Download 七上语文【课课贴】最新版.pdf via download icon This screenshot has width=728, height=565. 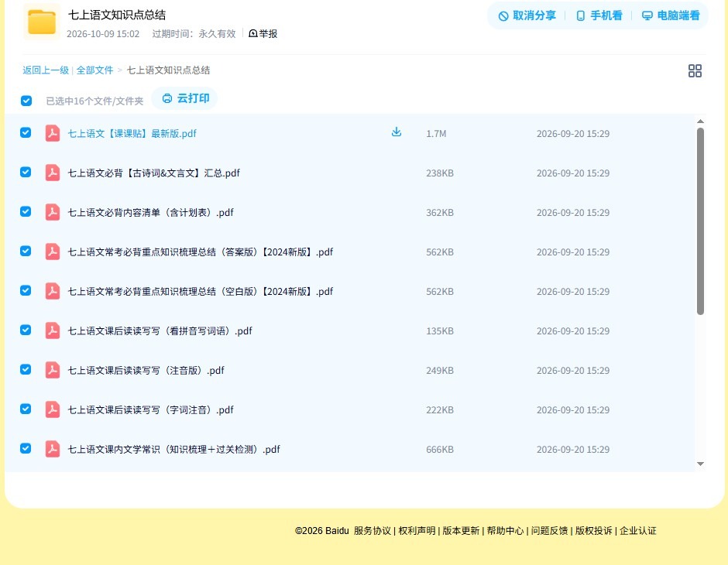396,132
